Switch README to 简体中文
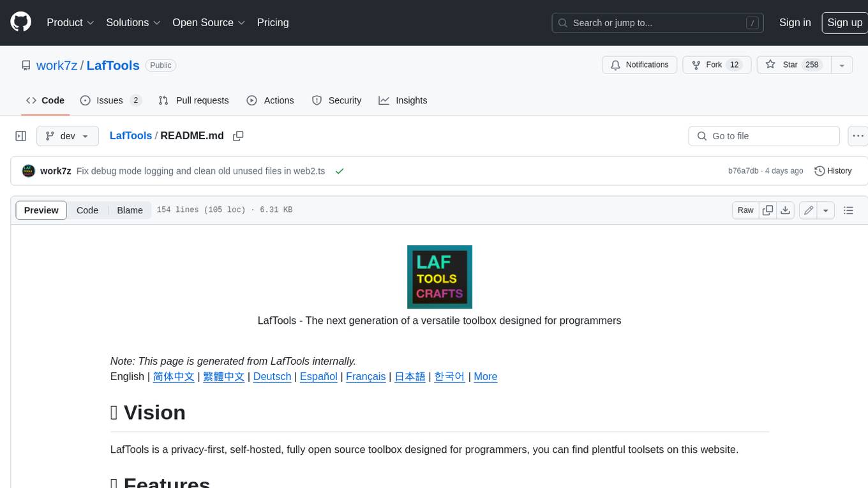The width and height of the screenshot is (868, 488). (174, 377)
